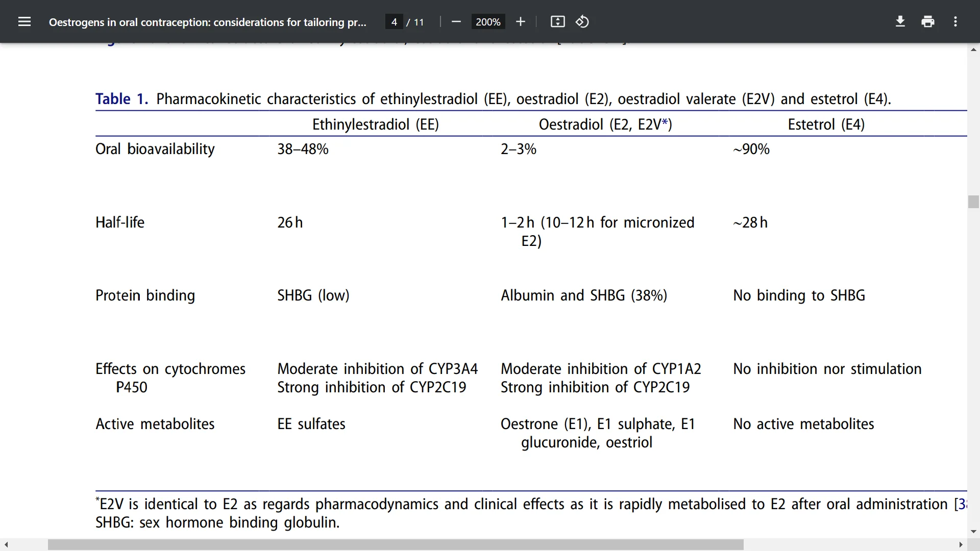Click the document title in the toolbar

pos(208,22)
